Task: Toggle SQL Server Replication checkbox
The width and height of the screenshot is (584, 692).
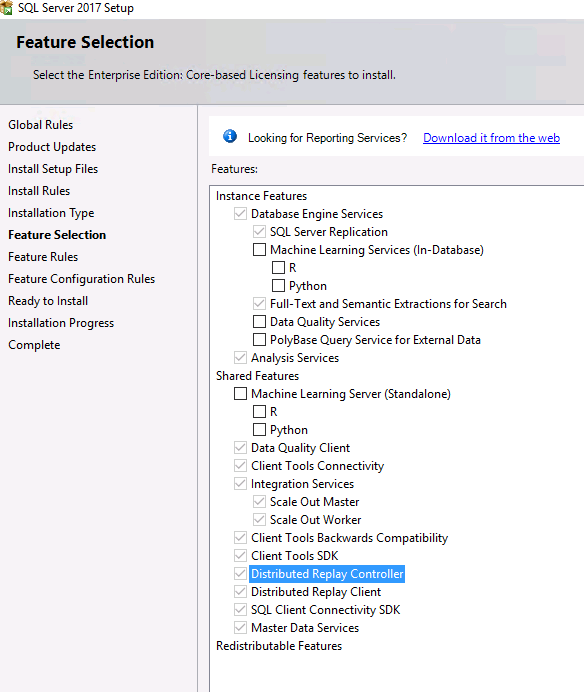Action: tap(259, 232)
